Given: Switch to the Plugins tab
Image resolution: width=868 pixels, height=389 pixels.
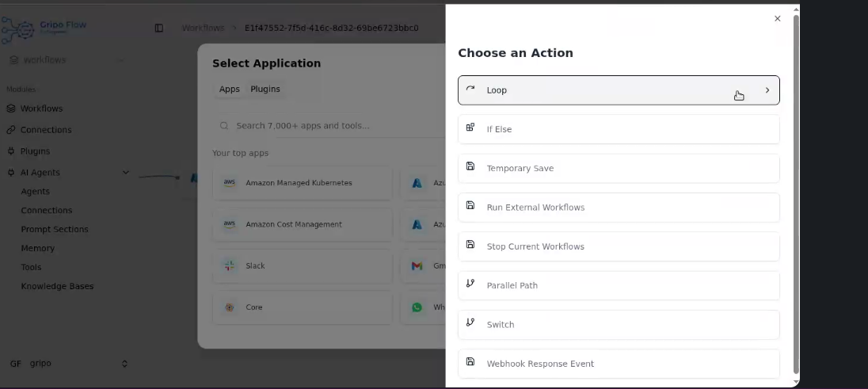Looking at the screenshot, I should tap(265, 90).
